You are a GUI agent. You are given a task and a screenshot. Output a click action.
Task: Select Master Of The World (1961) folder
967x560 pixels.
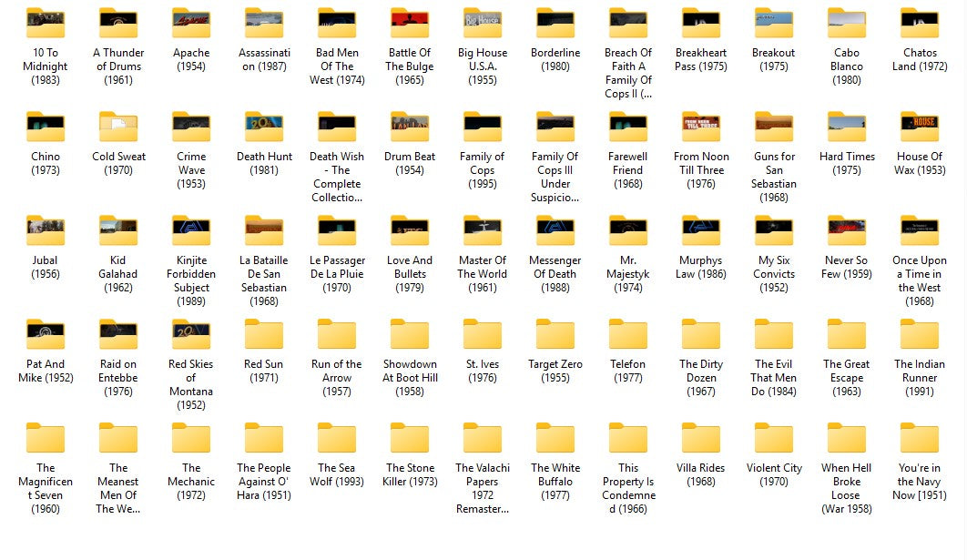click(x=483, y=230)
